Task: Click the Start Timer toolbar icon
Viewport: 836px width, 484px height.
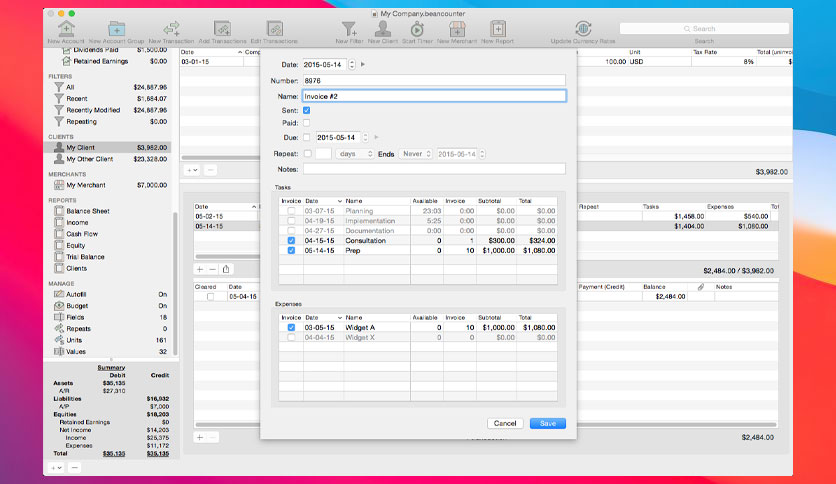Action: pyautogui.click(x=417, y=29)
